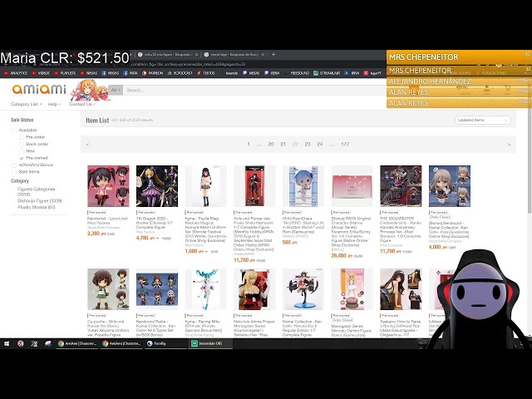Open the bajarYT bookmark
532x399 pixels.
pos(372,73)
